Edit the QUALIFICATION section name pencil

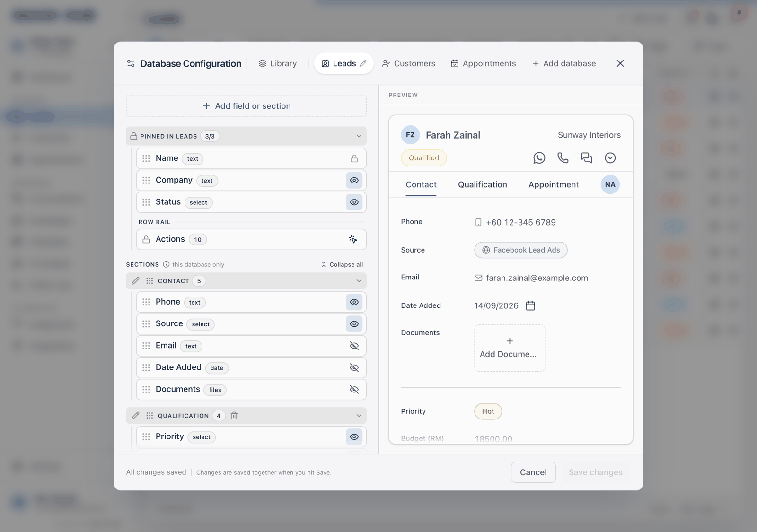click(135, 416)
